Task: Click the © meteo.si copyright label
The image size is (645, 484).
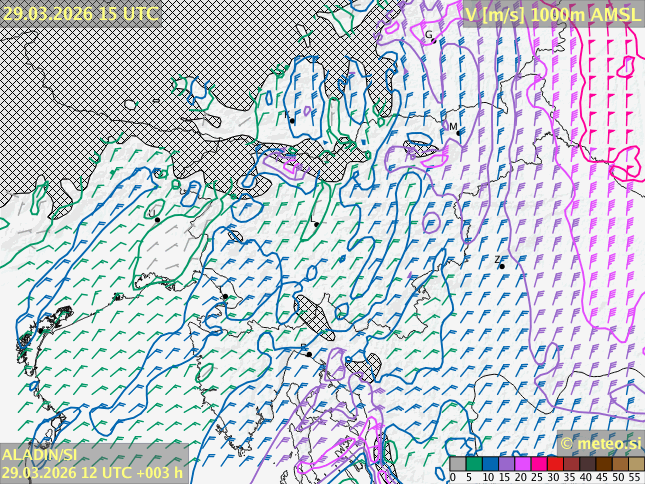Action: tap(600, 443)
